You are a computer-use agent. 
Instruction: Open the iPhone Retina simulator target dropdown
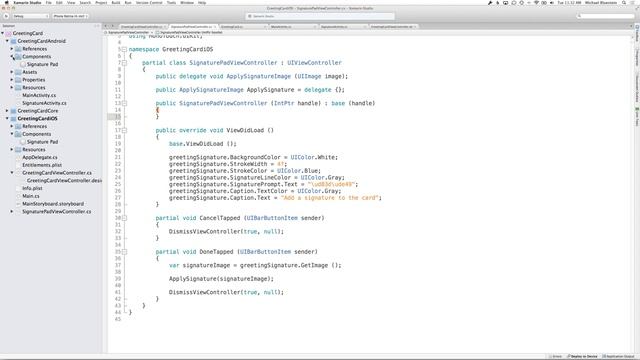[70, 16]
